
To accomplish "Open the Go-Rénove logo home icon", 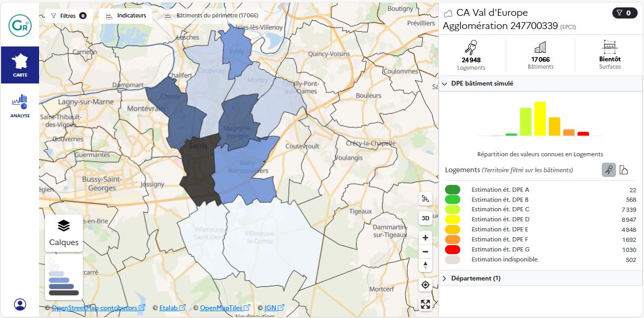I will (x=20, y=25).
